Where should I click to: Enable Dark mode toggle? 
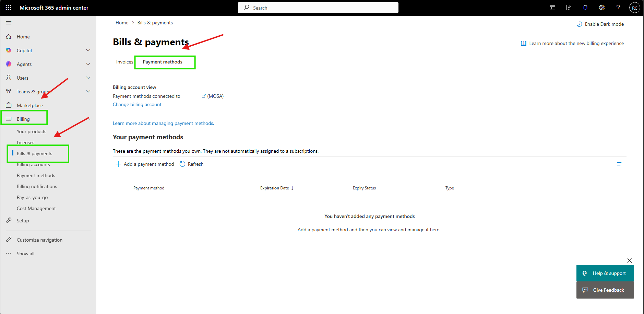tap(600, 24)
